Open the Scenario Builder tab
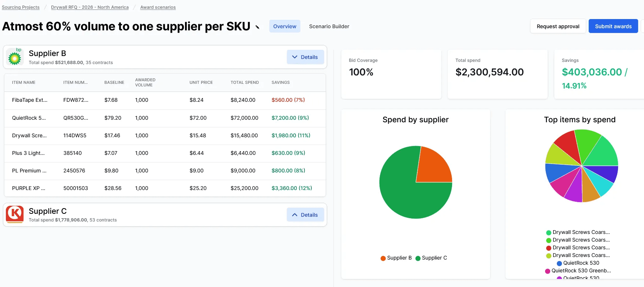This screenshot has width=644, height=287. point(329,26)
